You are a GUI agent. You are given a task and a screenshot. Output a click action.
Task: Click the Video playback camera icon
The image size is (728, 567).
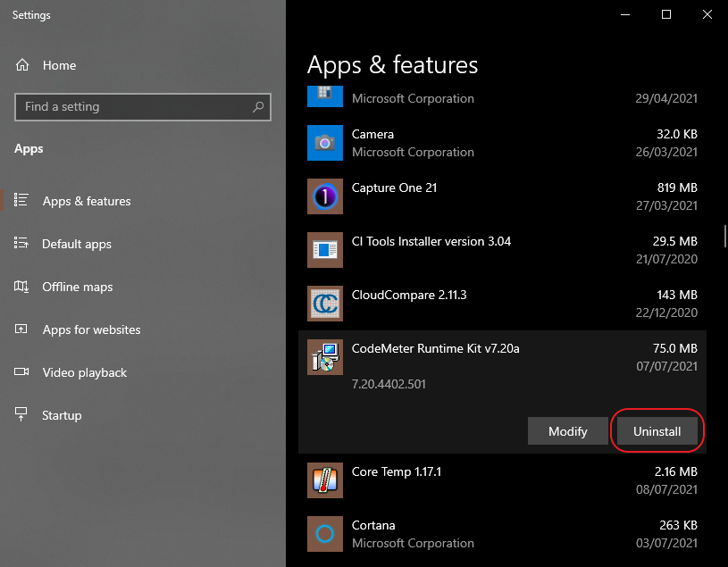(21, 371)
